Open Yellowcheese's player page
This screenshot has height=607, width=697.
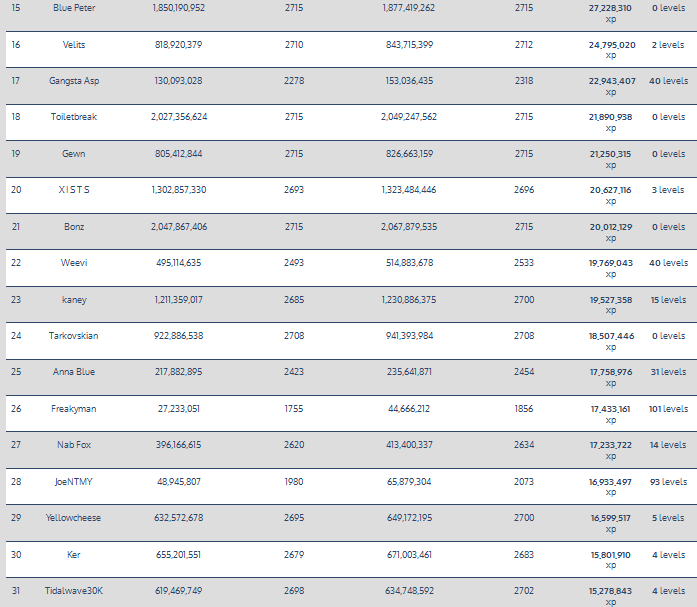coord(74,518)
